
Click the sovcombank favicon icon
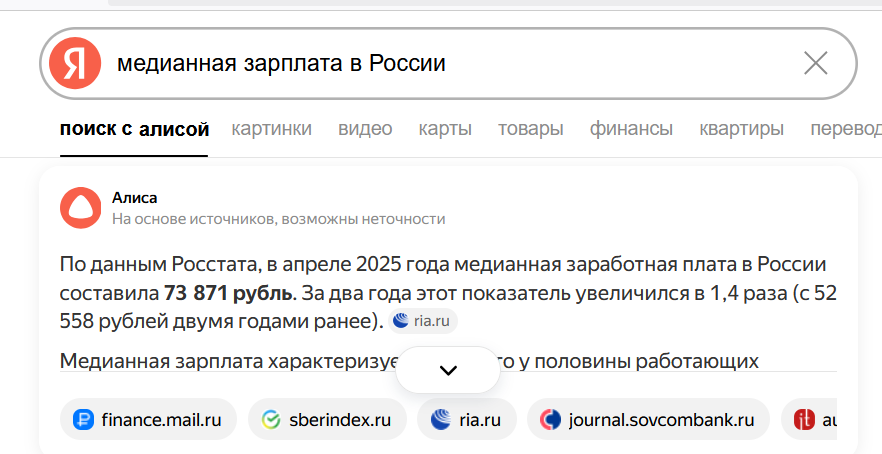[x=550, y=420]
